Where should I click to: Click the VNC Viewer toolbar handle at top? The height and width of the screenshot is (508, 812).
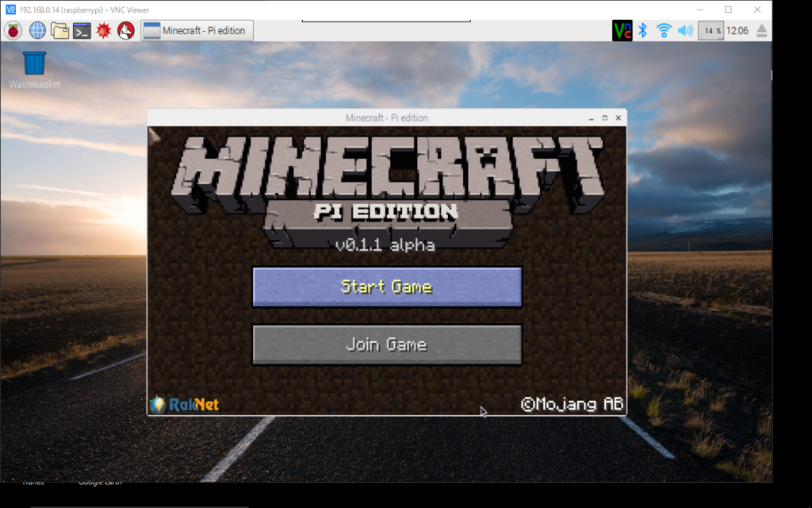(386, 21)
